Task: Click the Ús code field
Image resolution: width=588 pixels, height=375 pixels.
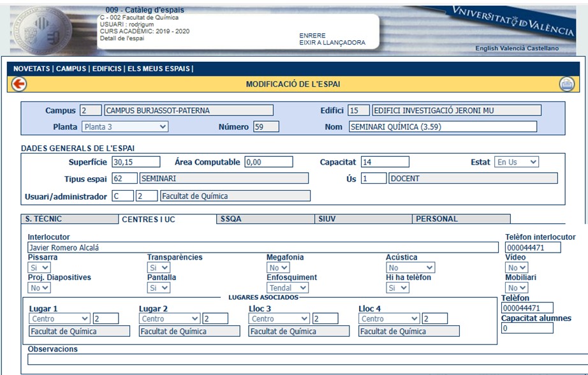Action: pos(374,178)
